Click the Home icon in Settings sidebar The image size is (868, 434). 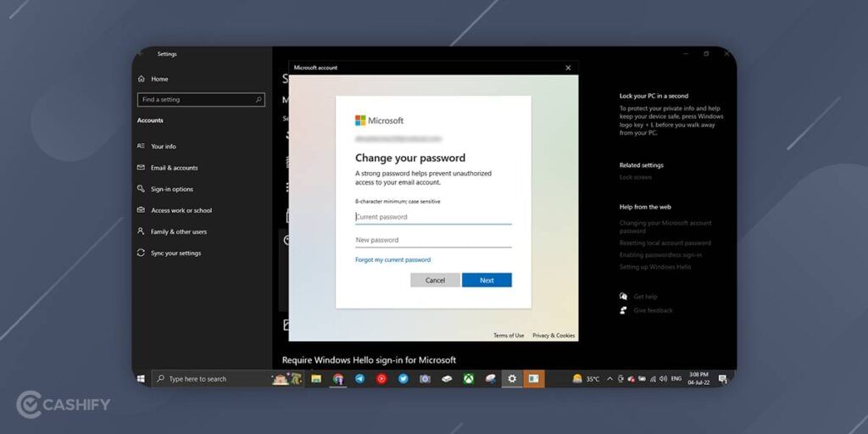pyautogui.click(x=142, y=79)
